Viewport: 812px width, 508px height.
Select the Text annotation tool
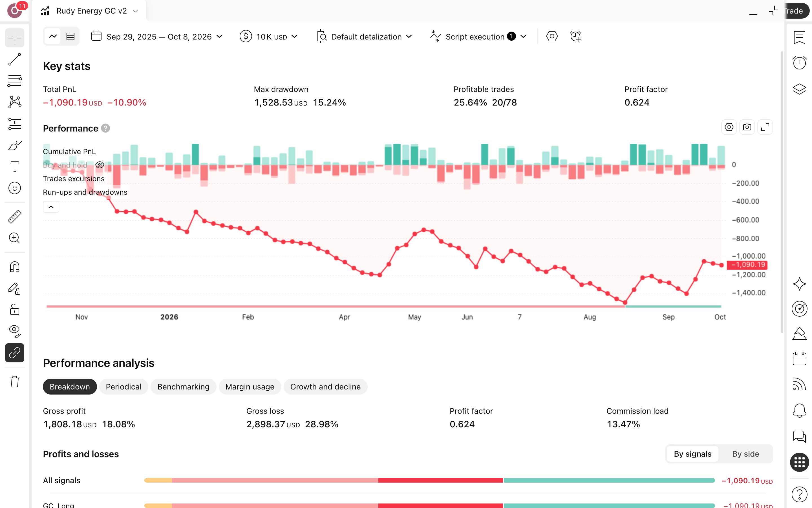pos(14,166)
